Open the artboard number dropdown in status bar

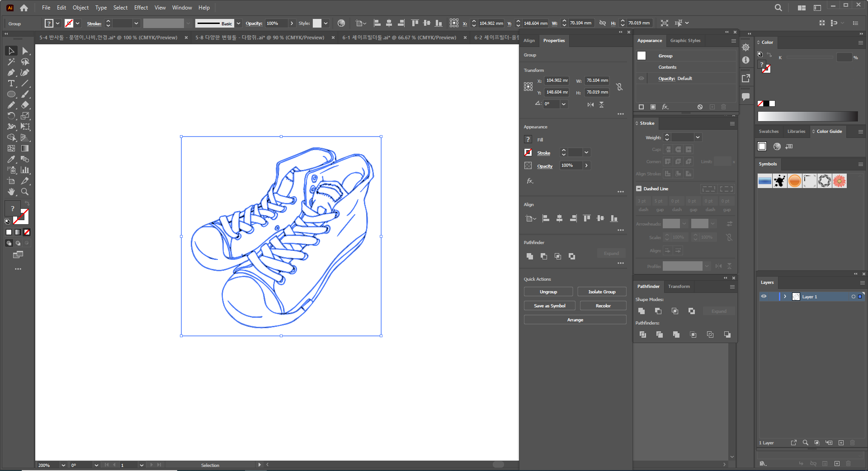click(142, 465)
